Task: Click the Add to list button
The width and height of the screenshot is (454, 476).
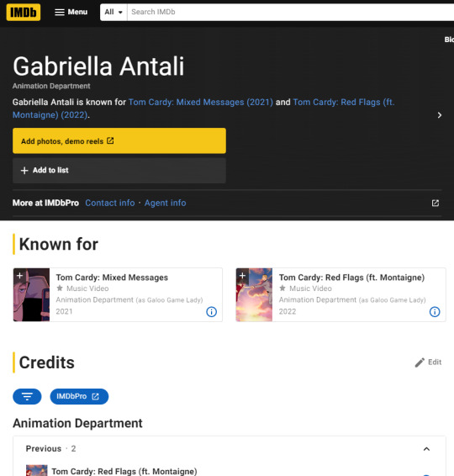Action: [x=119, y=171]
